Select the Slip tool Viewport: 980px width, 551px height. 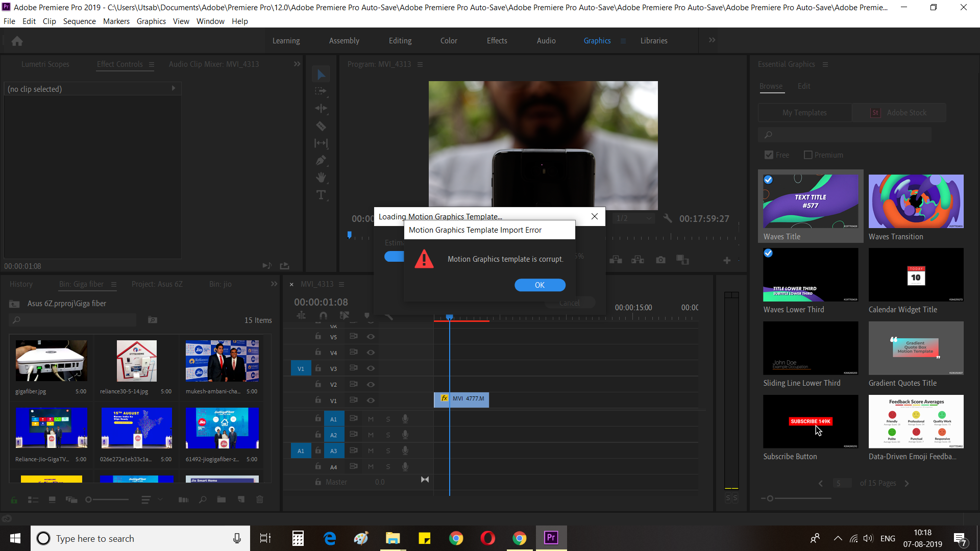(x=321, y=143)
